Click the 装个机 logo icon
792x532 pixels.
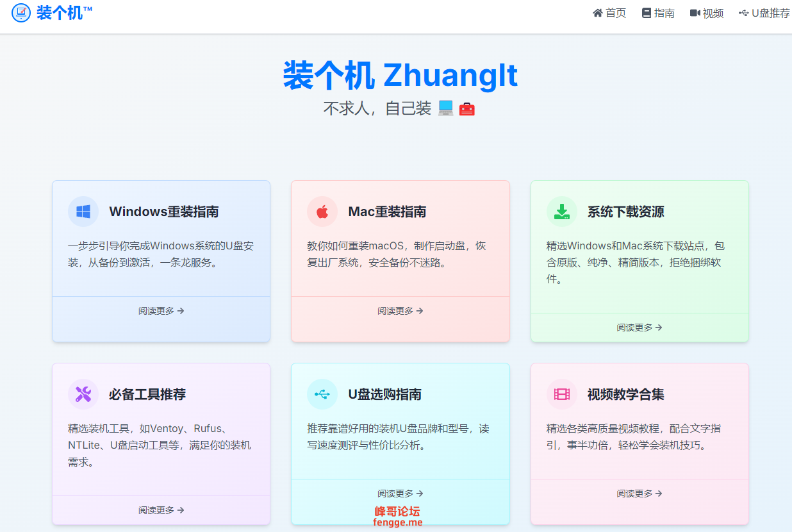point(21,12)
